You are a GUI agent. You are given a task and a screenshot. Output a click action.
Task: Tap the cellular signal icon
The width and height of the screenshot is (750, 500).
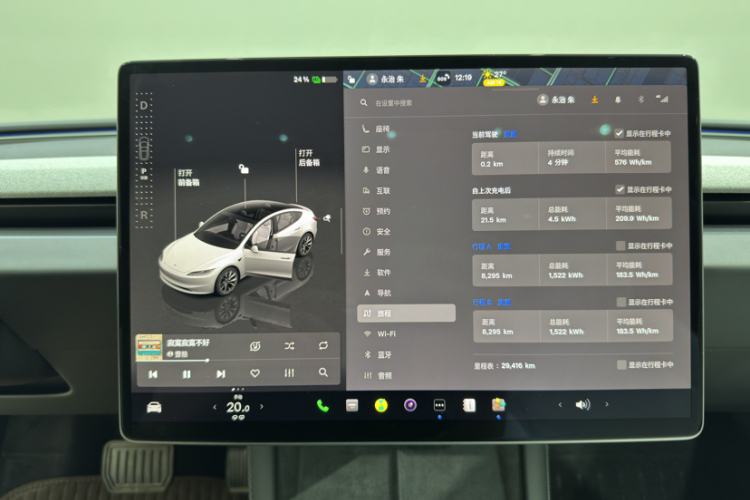[x=662, y=99]
